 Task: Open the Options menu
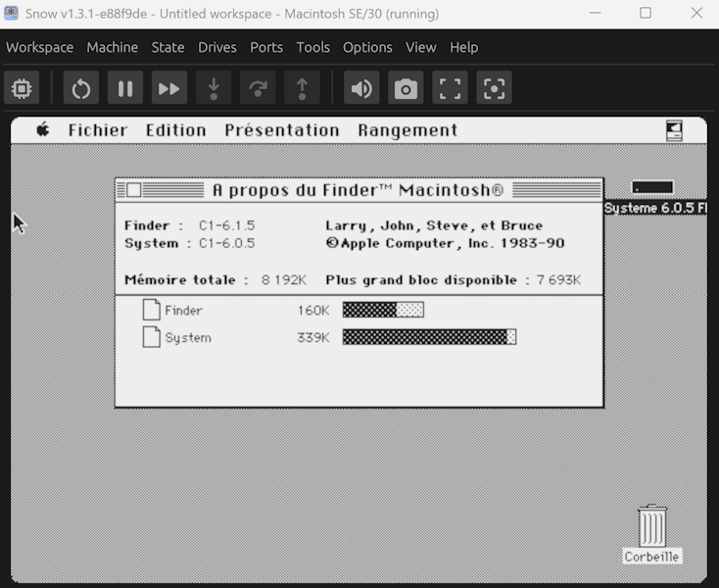coord(367,47)
